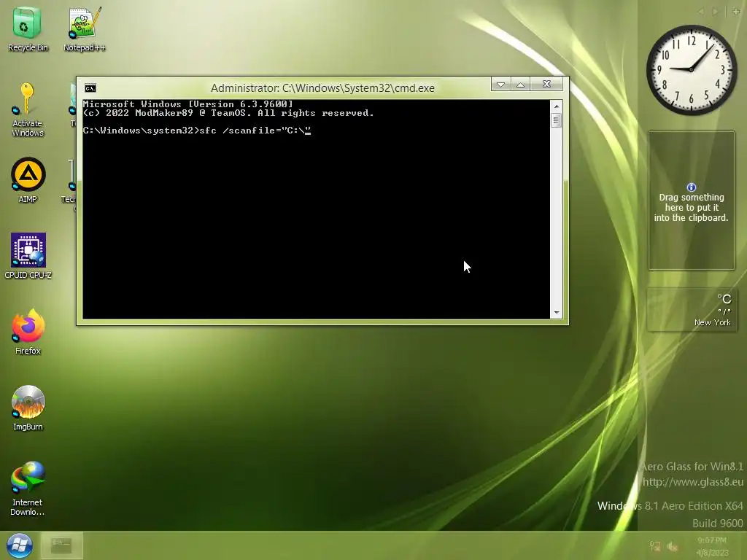Open Firefox browser desktop icon
This screenshot has width=747, height=560.
point(28,332)
